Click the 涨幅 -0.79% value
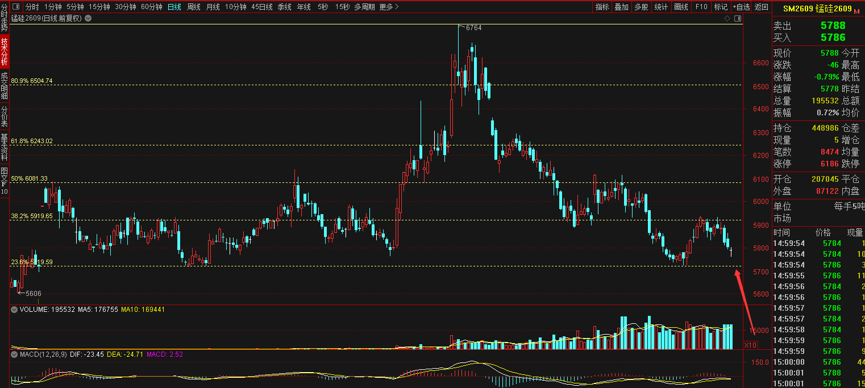The height and width of the screenshot is (388, 865). [826, 76]
